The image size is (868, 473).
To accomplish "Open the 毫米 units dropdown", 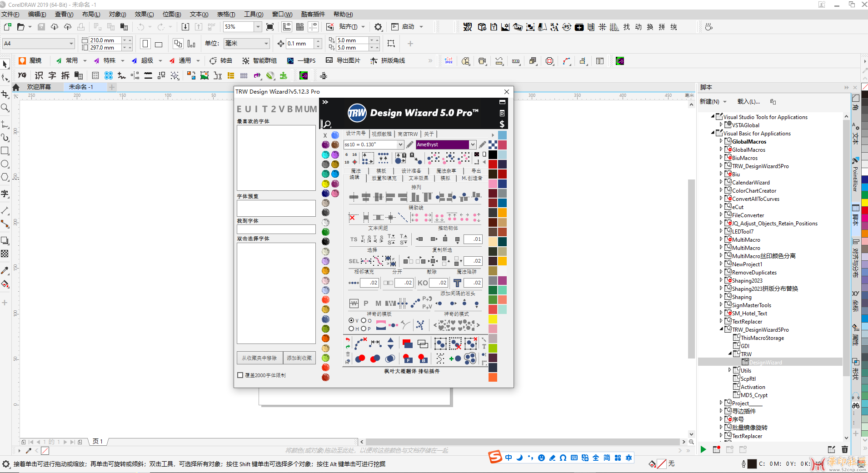I will 266,44.
